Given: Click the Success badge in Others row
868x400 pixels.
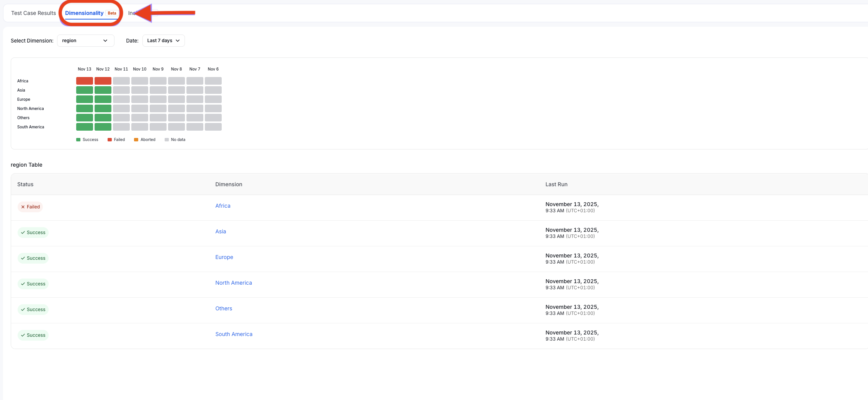Looking at the screenshot, I should tap(33, 310).
